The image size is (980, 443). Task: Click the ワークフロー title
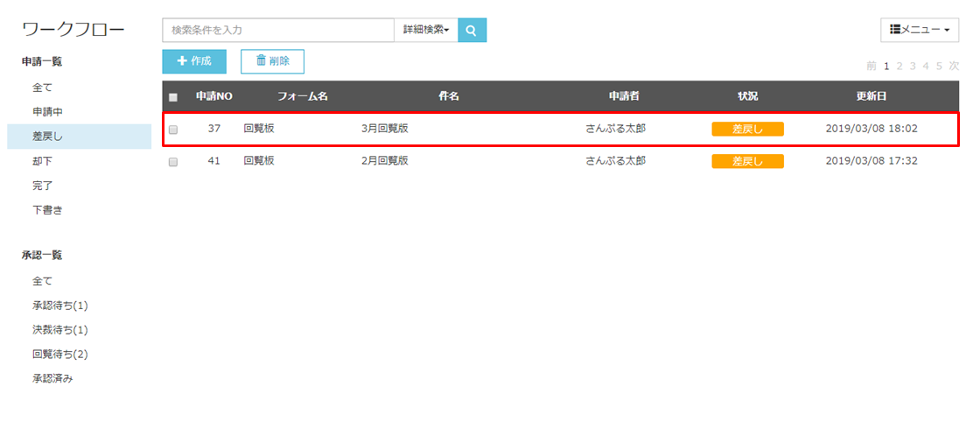[73, 30]
